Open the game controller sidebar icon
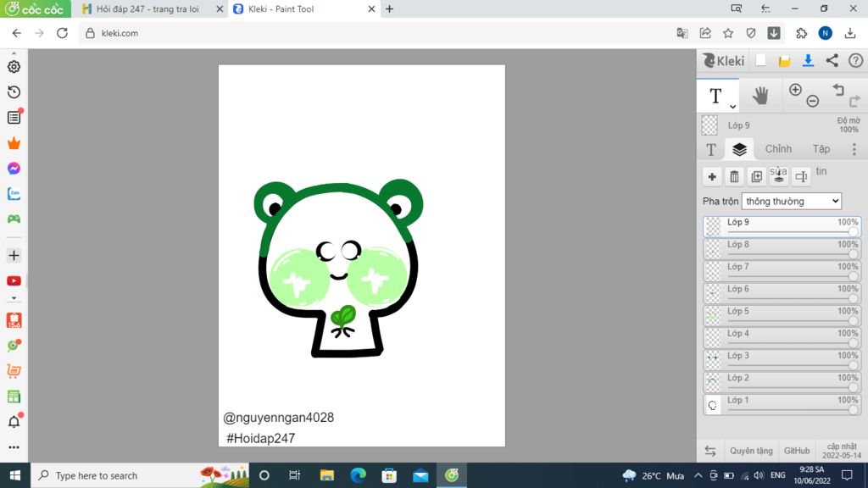The height and width of the screenshot is (488, 868). coord(14,219)
